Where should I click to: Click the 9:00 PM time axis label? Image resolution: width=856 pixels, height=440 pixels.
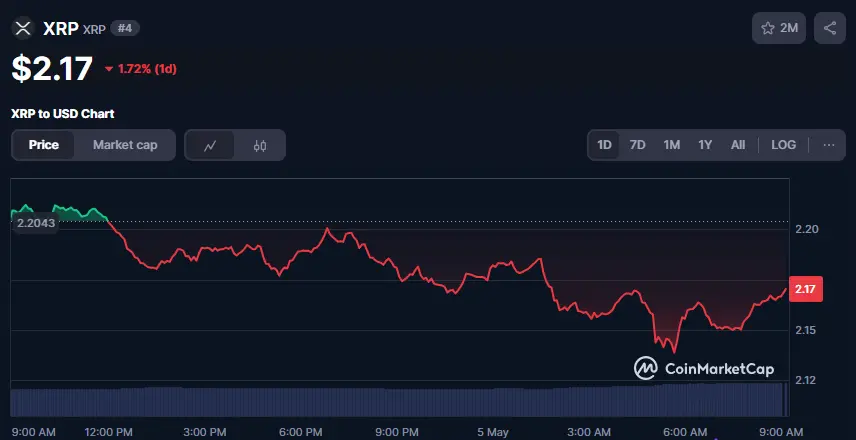[x=397, y=432]
